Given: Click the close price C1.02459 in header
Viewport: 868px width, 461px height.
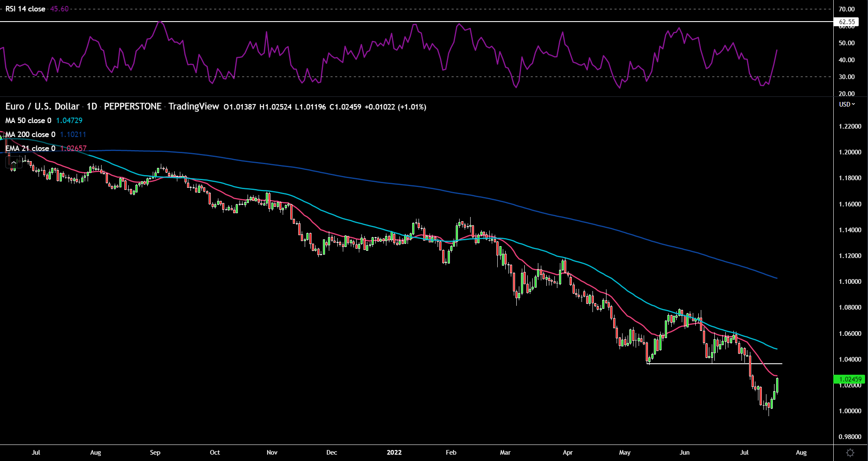Looking at the screenshot, I should point(345,107).
